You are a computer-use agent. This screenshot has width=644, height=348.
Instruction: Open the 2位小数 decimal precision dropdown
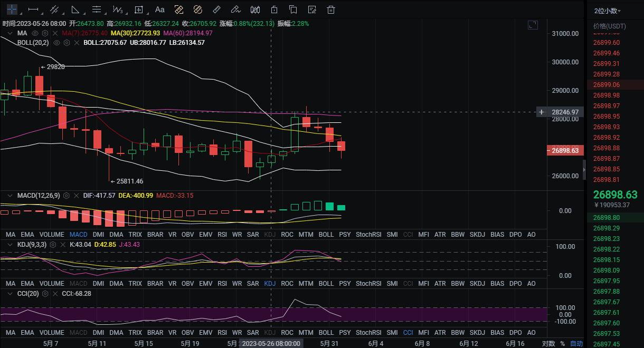pyautogui.click(x=607, y=11)
